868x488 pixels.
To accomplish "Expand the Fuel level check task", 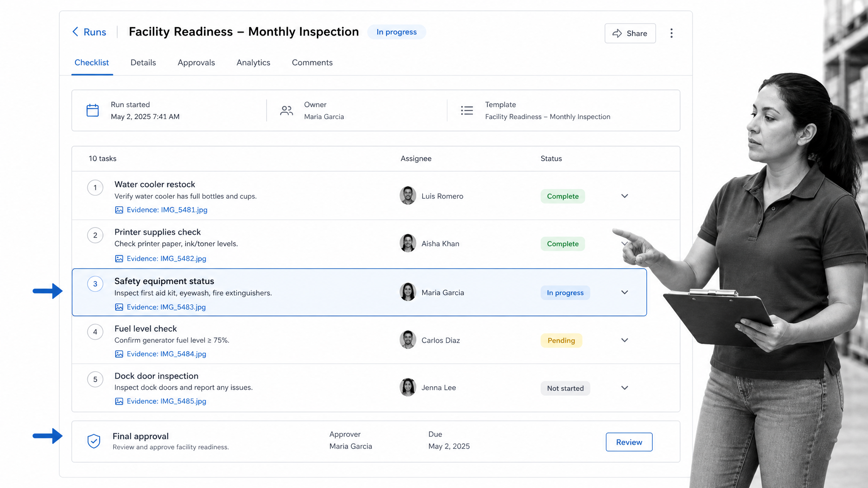I will (x=625, y=341).
